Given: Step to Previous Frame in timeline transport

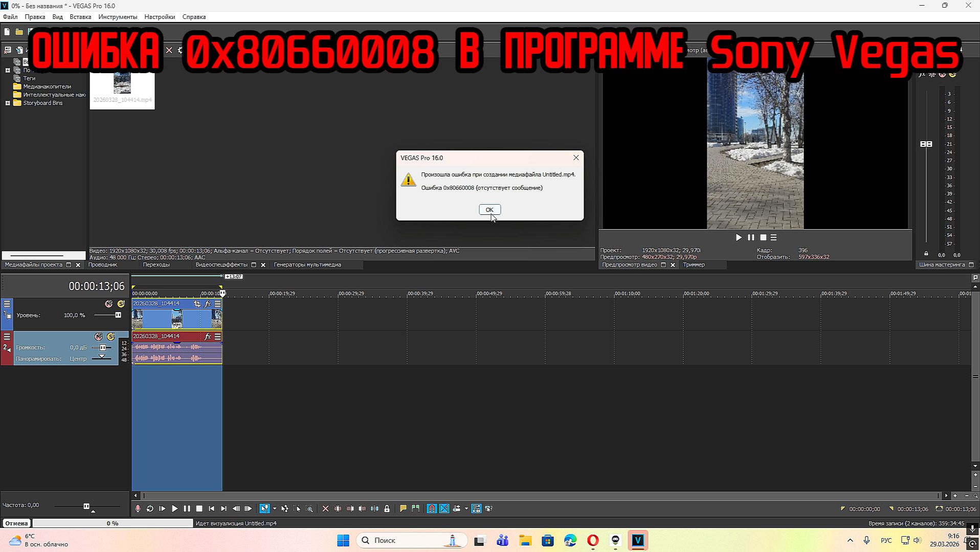Looking at the screenshot, I should 236,509.
